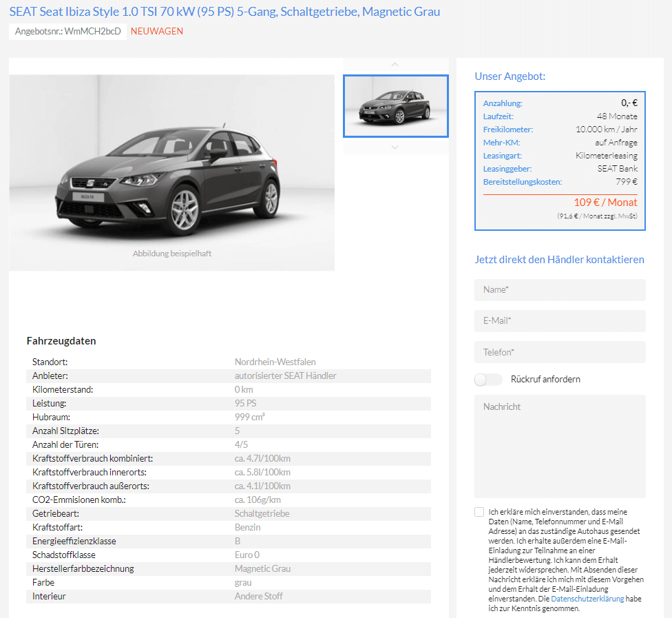Click the Anzahl der Türen 4/5 value

[241, 445]
